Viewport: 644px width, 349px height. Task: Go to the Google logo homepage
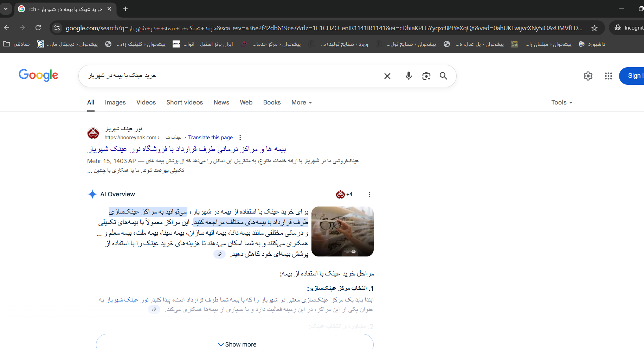tap(39, 75)
